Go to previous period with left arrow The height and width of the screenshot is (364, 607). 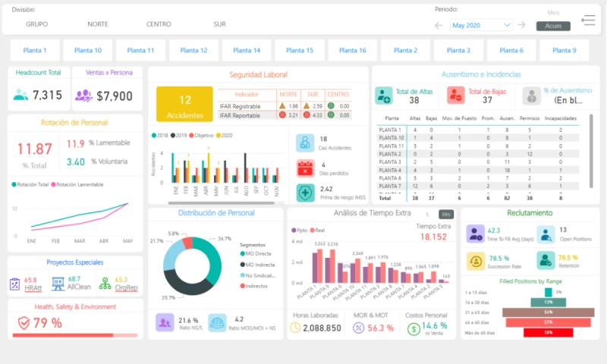(x=439, y=25)
